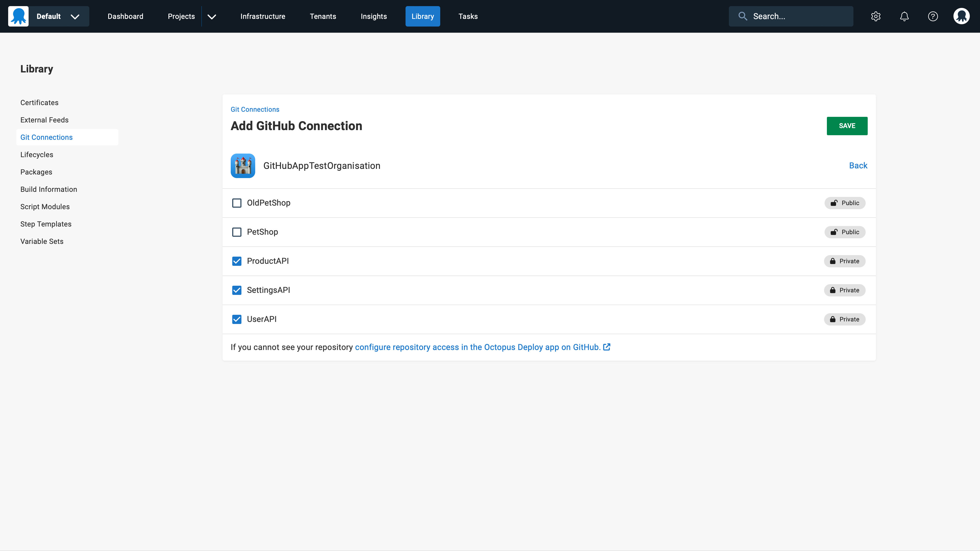Click the Back link
Viewport: 980px width, 551px height.
pyautogui.click(x=858, y=165)
